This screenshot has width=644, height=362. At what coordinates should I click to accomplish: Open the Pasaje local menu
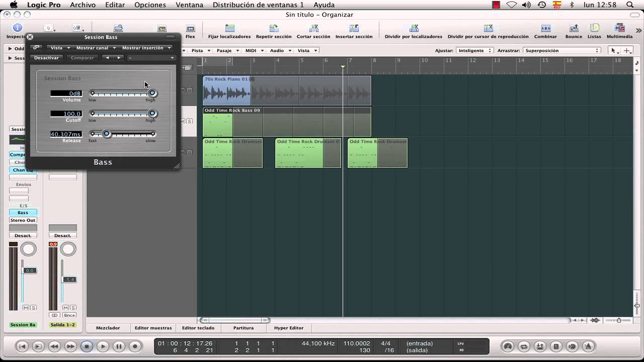pyautogui.click(x=227, y=50)
